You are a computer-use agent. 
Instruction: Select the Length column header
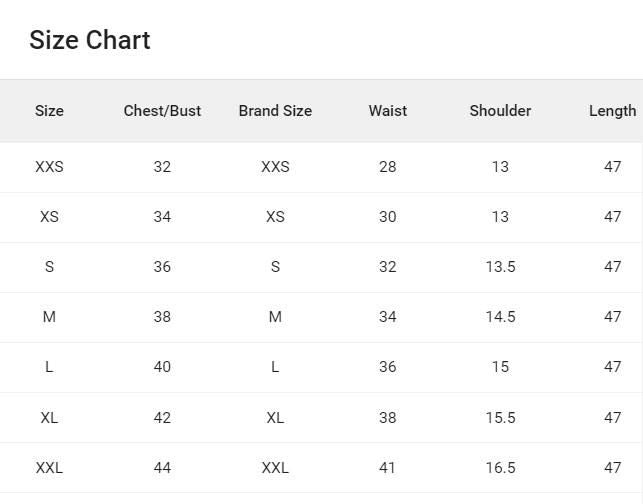pos(612,111)
